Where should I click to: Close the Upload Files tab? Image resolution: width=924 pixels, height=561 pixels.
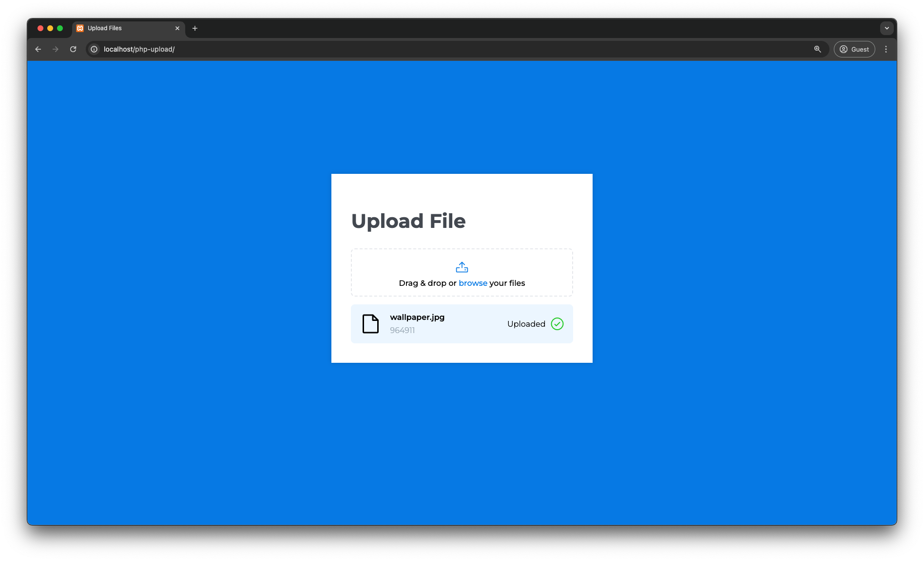pos(177,28)
